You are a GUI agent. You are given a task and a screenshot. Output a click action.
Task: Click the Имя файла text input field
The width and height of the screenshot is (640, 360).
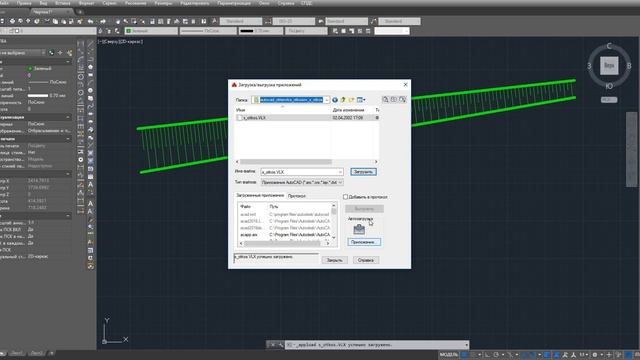[x=299, y=172]
